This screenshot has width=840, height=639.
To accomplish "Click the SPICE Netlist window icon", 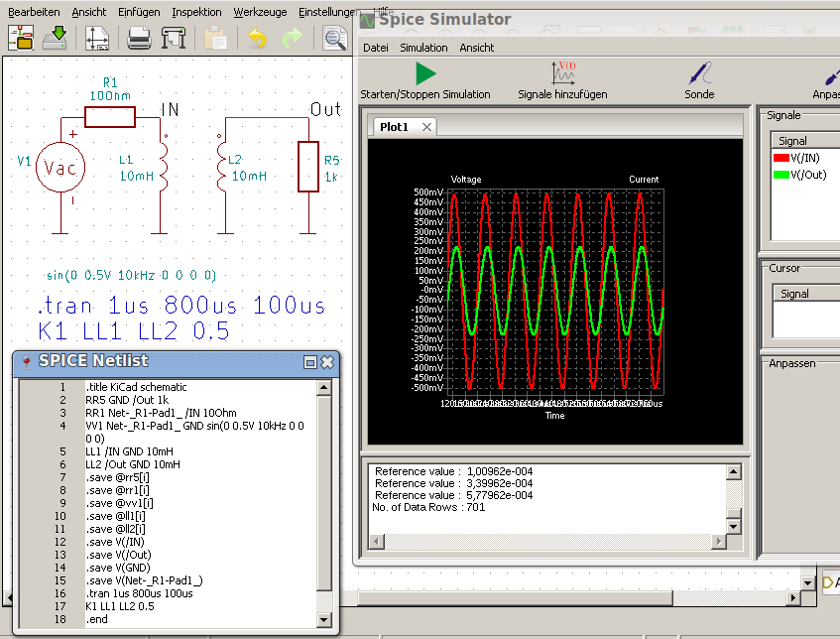I will [x=26, y=362].
